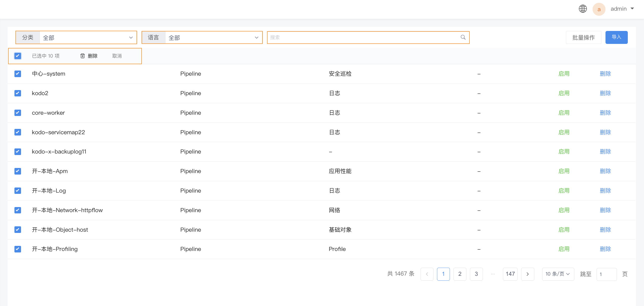Screen dimensions: 644x306
Task: Uncheck the 开-本地-Network-httpflow row checkbox
Action: [x=18, y=210]
